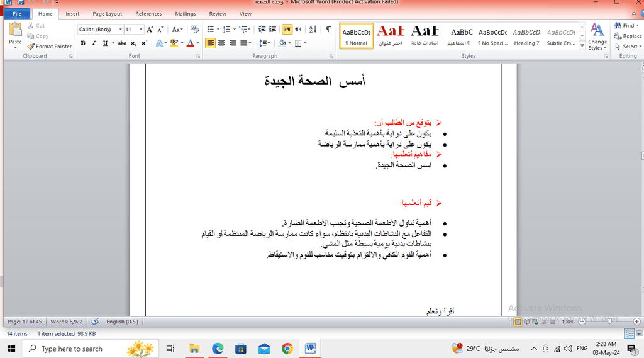Shrink font size
Screen dimensions: 644x358
coord(160,30)
